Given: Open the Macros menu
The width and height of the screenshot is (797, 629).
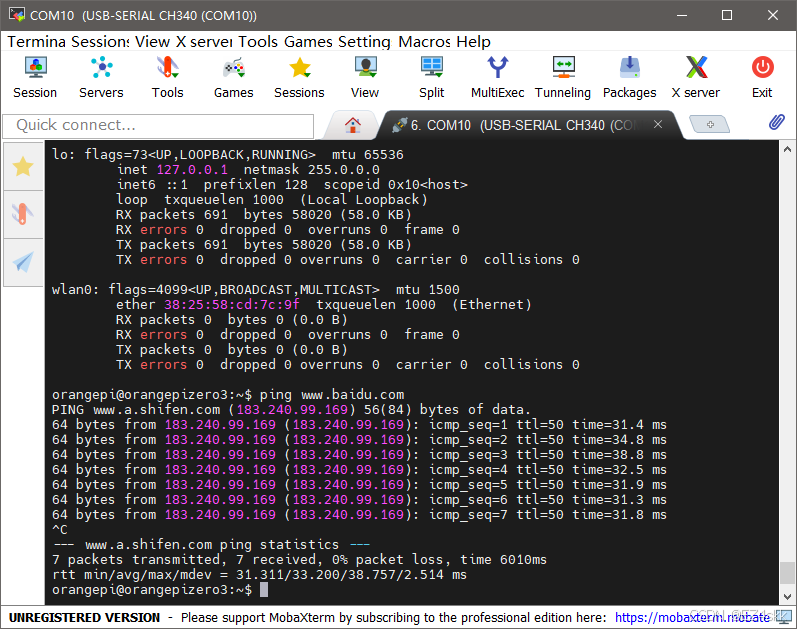Looking at the screenshot, I should point(424,42).
